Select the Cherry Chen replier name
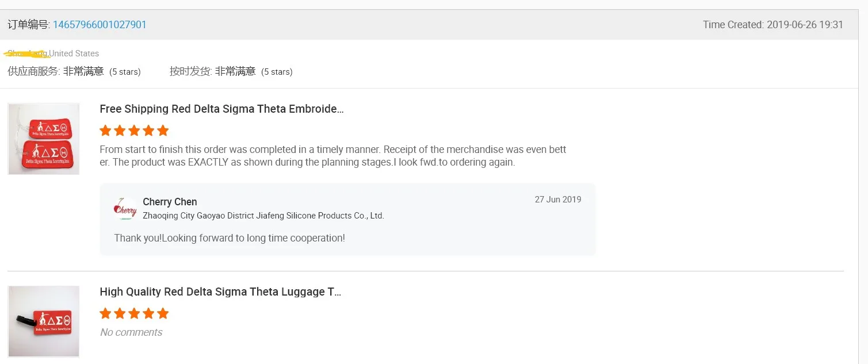Screen dimensions: 868x364 tap(170, 202)
